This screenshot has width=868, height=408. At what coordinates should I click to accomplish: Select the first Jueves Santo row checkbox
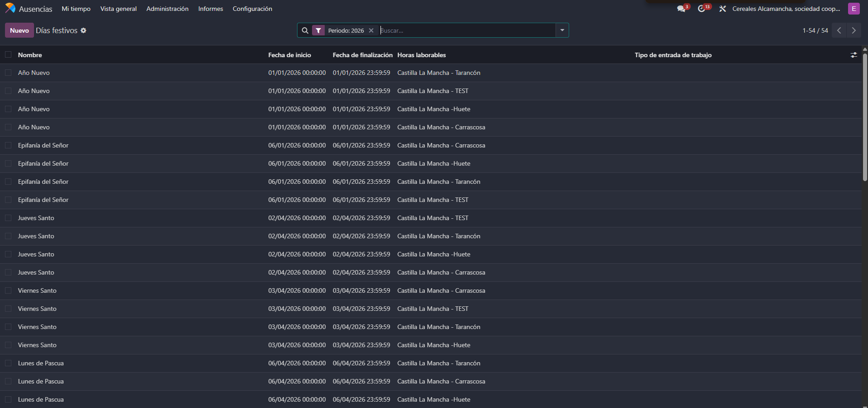(x=8, y=218)
